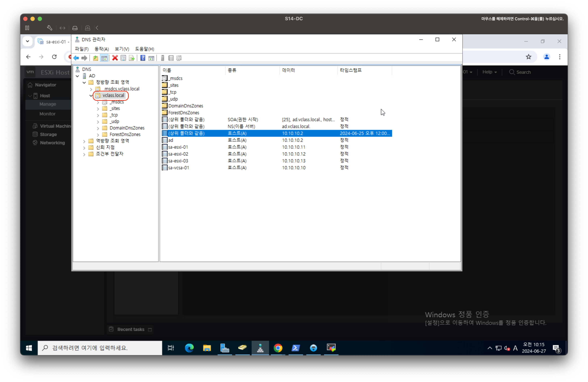Select the sa-vcsa-01 host record
The image size is (588, 382).
point(178,168)
